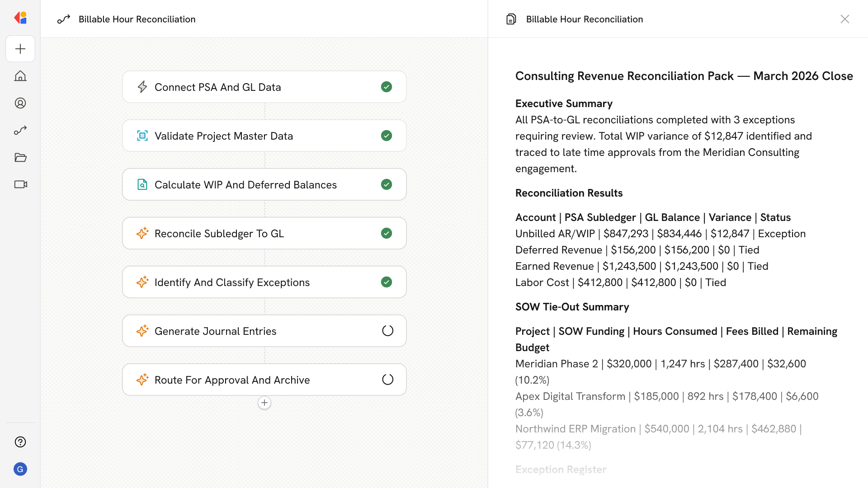The width and height of the screenshot is (868, 488).
Task: Open the folder icon in sidebar
Action: tap(20, 157)
